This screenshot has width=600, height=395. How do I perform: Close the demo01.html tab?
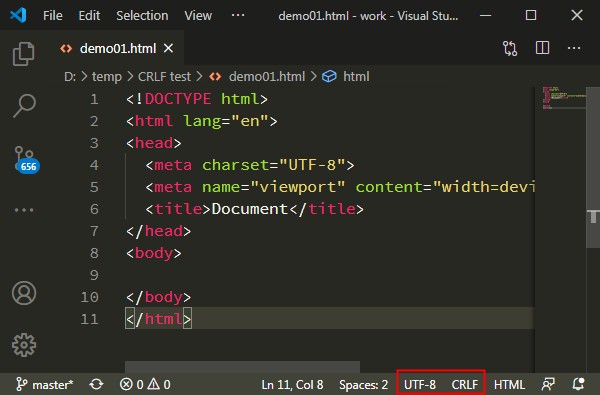pos(168,48)
